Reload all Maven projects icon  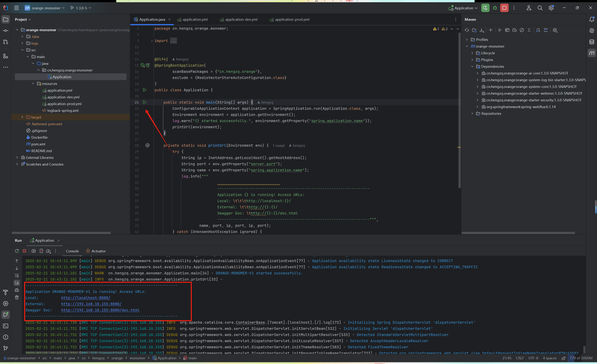pyautogui.click(x=467, y=30)
